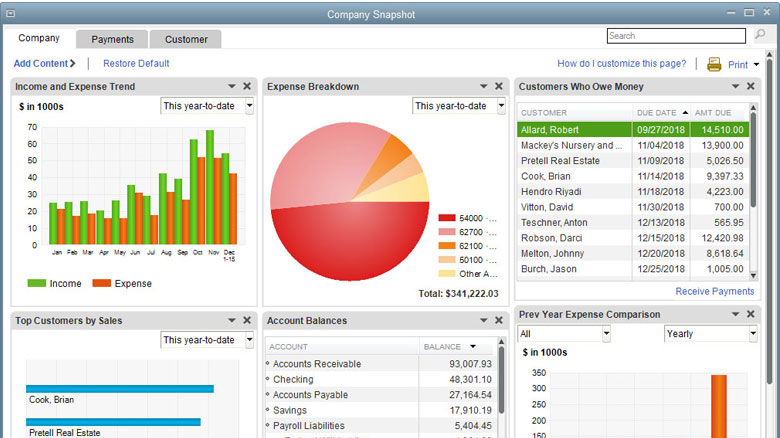Open Expense Breakdown panel menu arrow

tap(484, 86)
